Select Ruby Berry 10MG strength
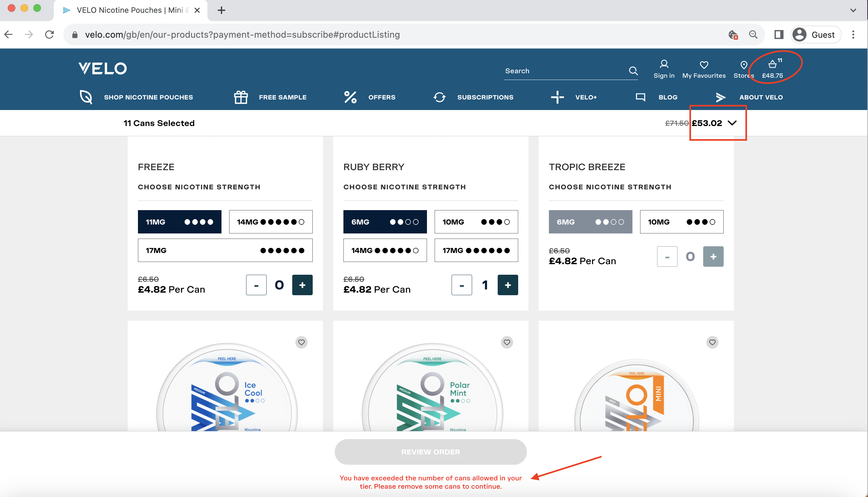This screenshot has height=497, width=868. coord(476,222)
